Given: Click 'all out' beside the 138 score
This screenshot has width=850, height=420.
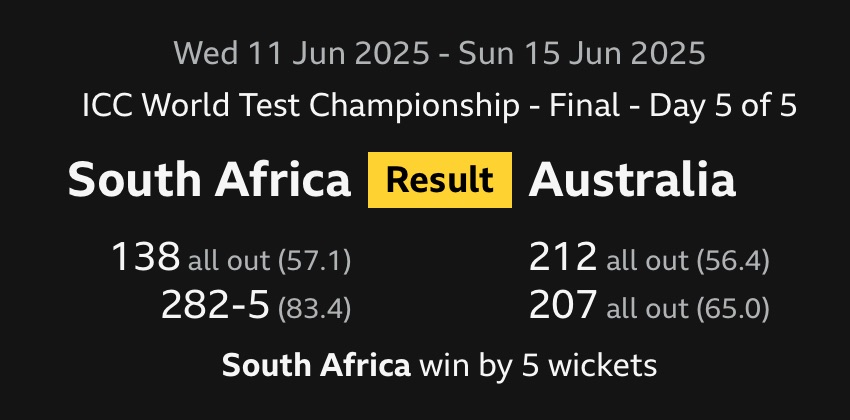Looking at the screenshot, I should [x=229, y=262].
